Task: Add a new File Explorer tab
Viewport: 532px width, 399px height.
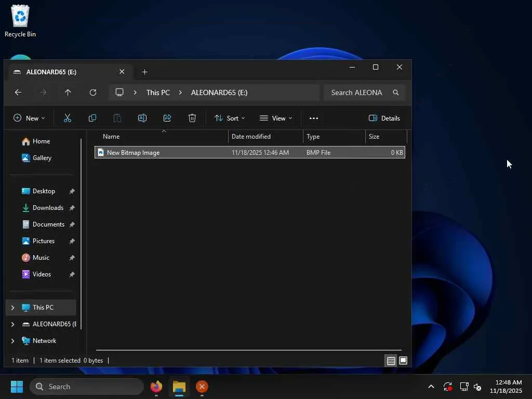Action: click(x=145, y=72)
